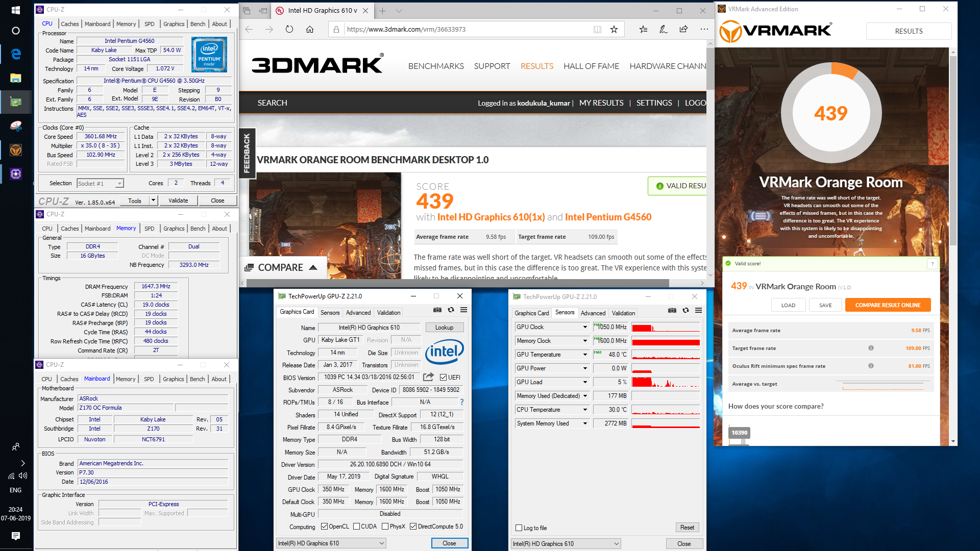
Task: Click the browser refresh icon
Action: coord(289,29)
